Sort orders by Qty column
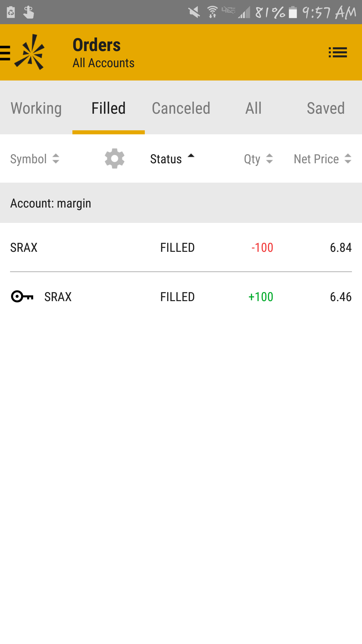This screenshot has height=644, width=362. tap(258, 159)
